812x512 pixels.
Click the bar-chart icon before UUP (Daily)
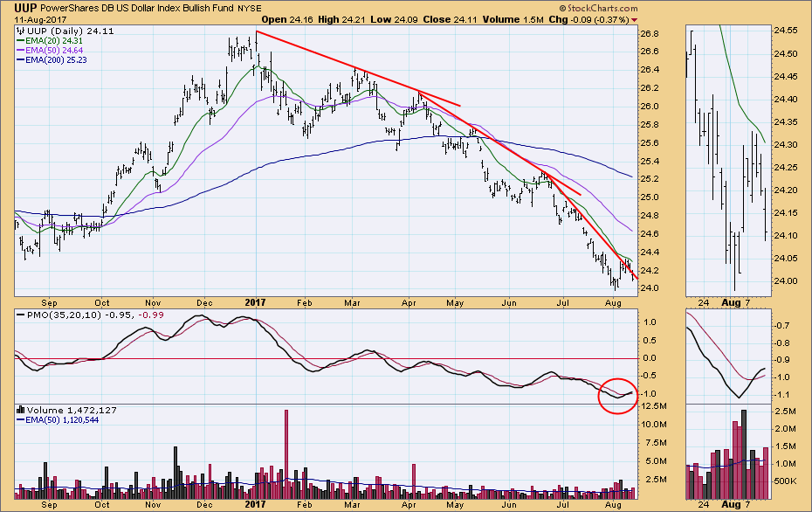(x=21, y=31)
